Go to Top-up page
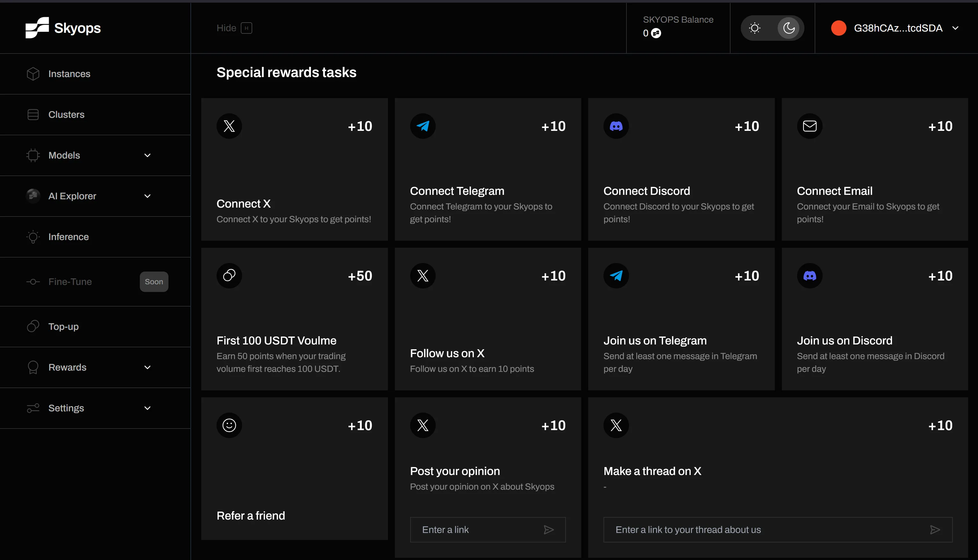Screen dimensions: 978x560 (x=63, y=327)
